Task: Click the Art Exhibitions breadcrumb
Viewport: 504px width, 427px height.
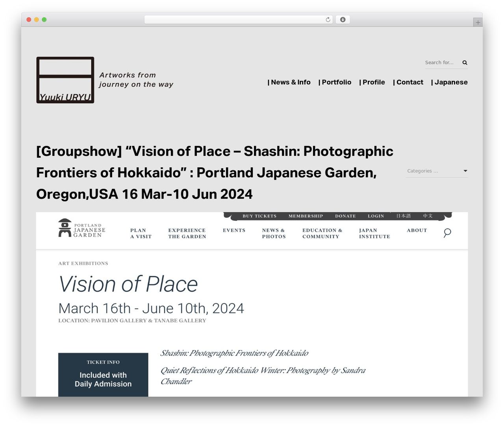Action: tap(83, 264)
